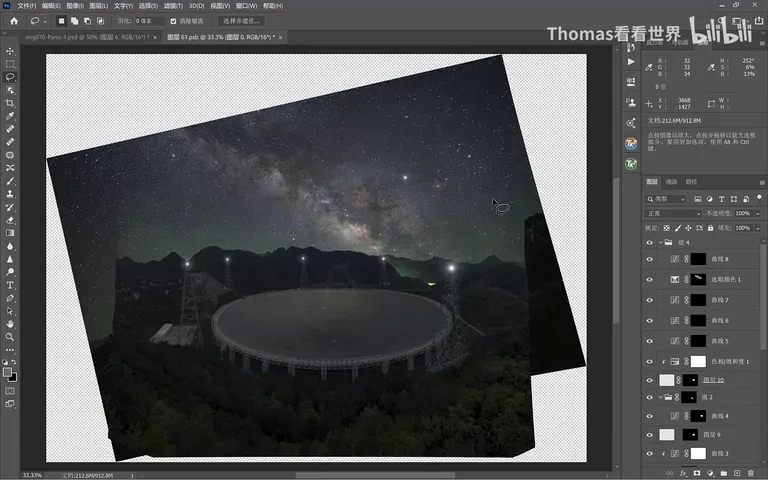
Task: Click the Home icon in options bar
Action: pos(14,21)
